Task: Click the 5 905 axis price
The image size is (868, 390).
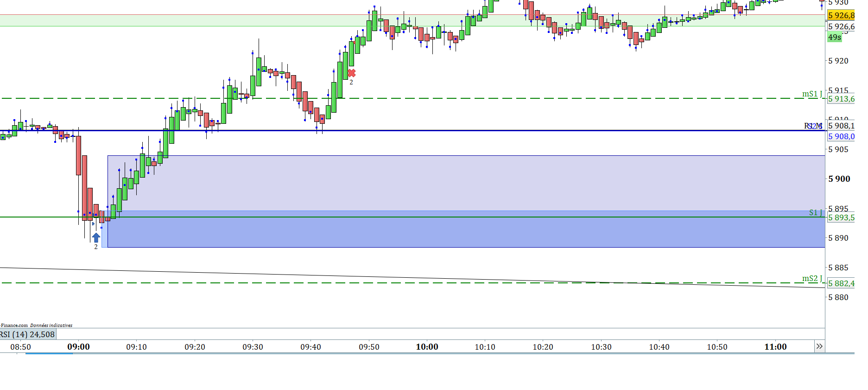Action: pyautogui.click(x=838, y=149)
